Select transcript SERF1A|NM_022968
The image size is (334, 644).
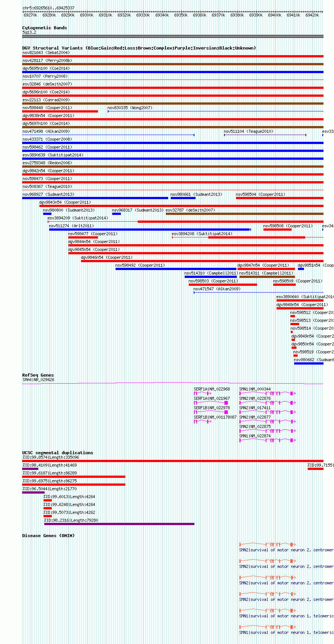click(203, 393)
